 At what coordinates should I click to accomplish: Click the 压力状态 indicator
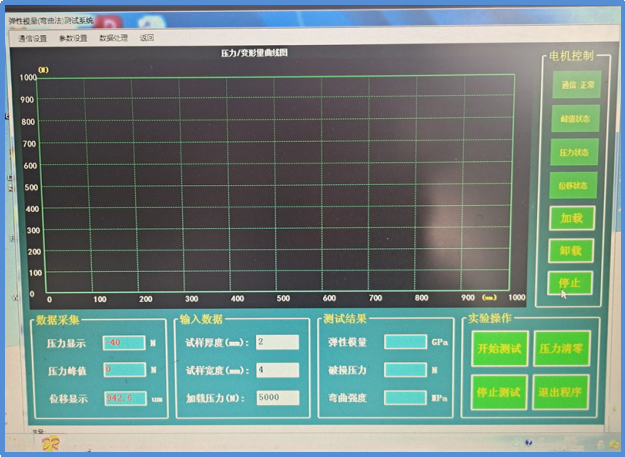click(x=574, y=152)
